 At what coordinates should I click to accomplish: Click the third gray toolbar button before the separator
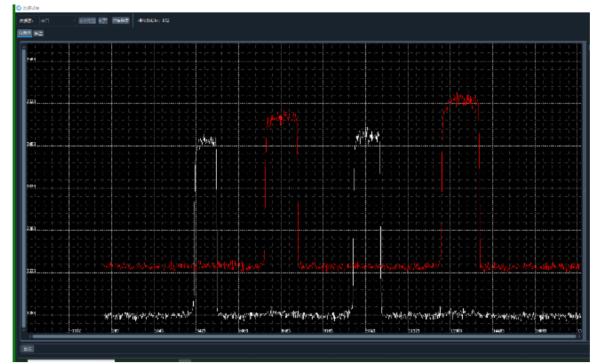click(x=120, y=20)
